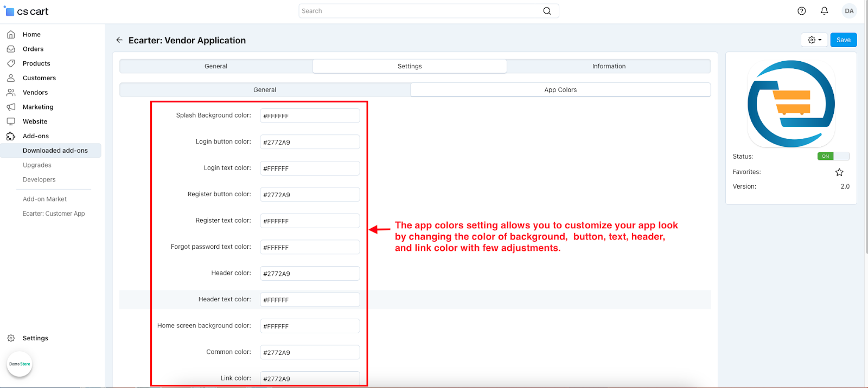Click the Marketing megaphone icon
This screenshot has width=868, height=388.
coord(11,107)
